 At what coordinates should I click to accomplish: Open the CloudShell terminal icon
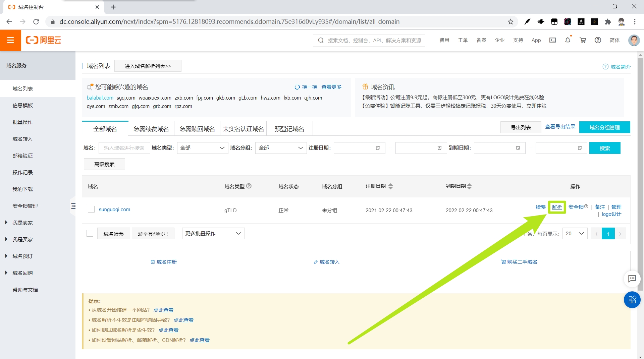552,40
